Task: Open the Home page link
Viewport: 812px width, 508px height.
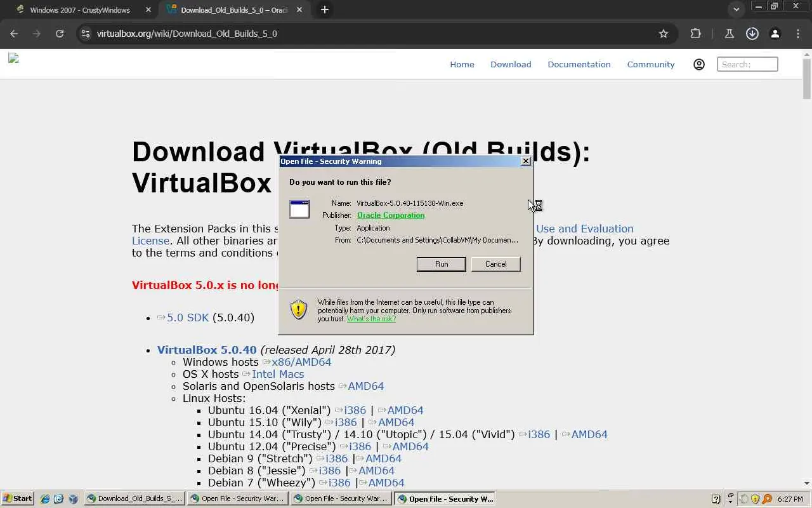Action: click(462, 64)
